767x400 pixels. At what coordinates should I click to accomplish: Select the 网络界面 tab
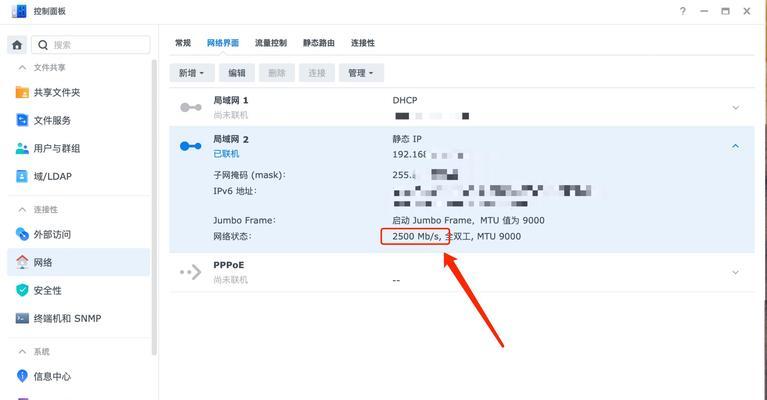(x=223, y=43)
